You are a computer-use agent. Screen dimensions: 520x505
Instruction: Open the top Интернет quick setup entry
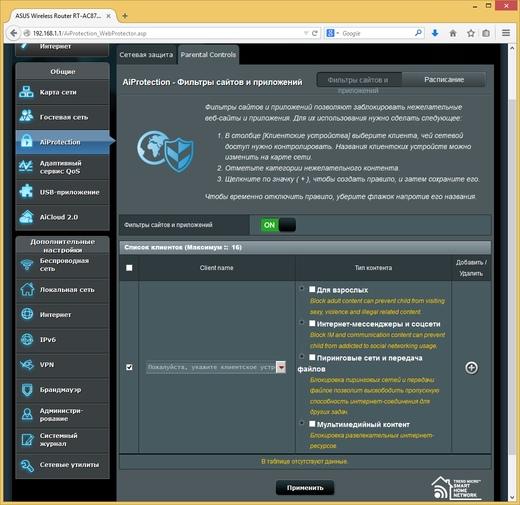pyautogui.click(x=62, y=49)
